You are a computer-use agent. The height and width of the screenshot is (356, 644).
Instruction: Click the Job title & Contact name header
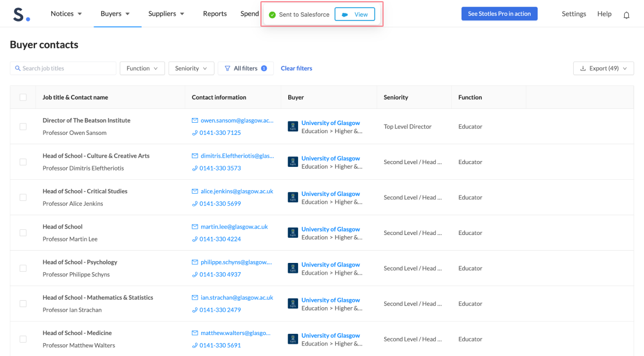(75, 97)
